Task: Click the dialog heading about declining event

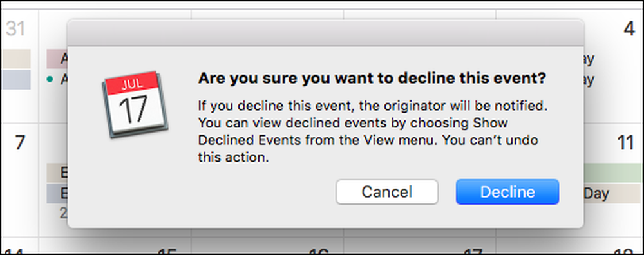Action: [x=372, y=78]
